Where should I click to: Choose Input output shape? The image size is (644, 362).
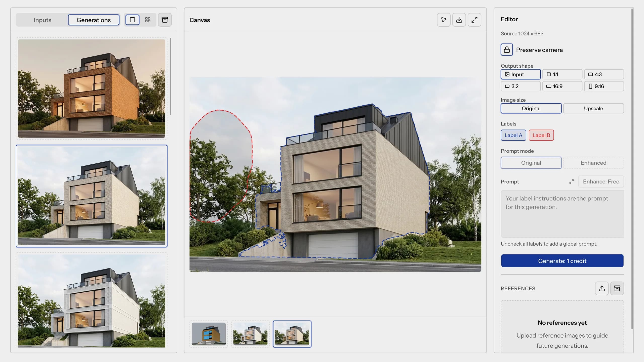coord(520,74)
